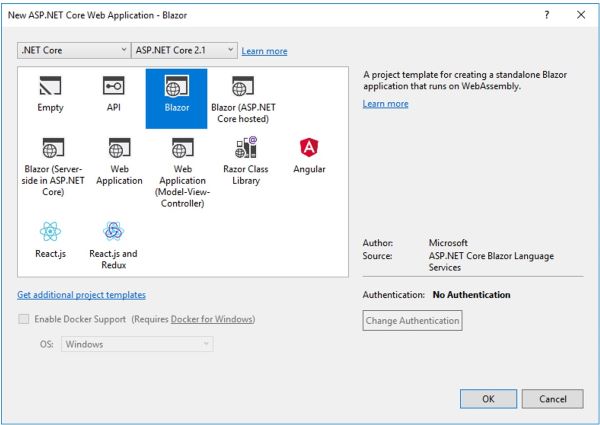Select the Angular template icon
This screenshot has height=425, width=600.
click(x=309, y=147)
